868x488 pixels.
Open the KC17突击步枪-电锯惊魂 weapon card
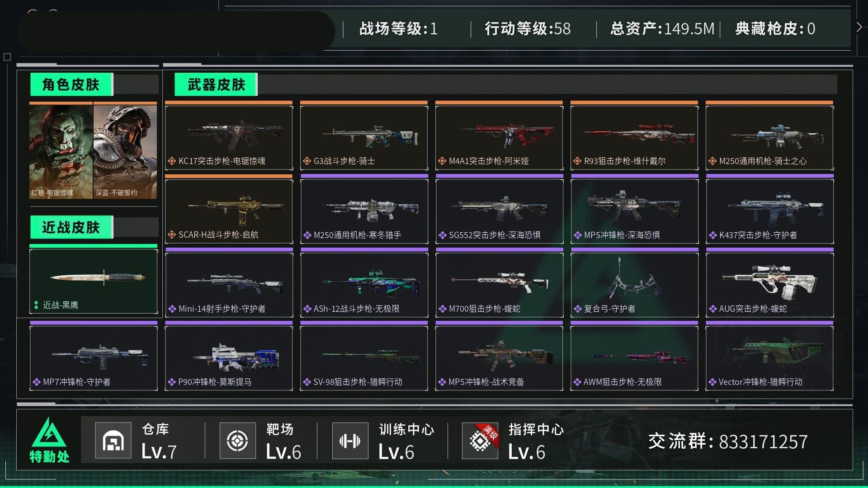click(x=229, y=137)
